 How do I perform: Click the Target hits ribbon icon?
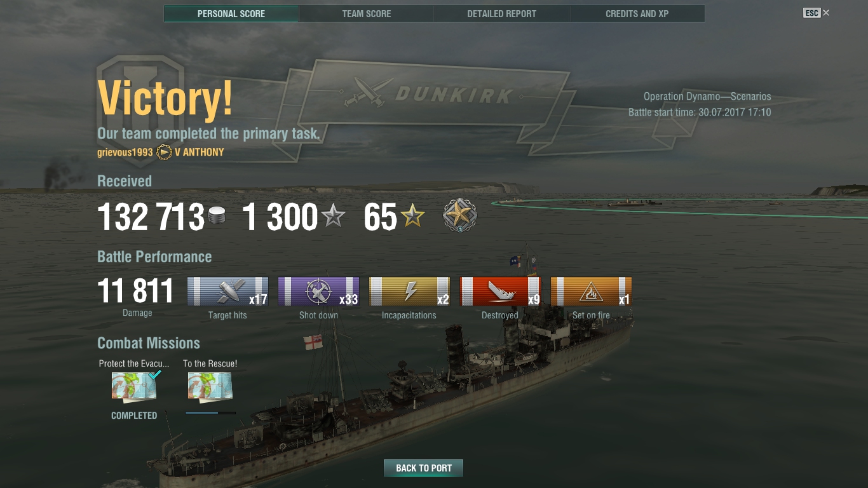click(227, 292)
